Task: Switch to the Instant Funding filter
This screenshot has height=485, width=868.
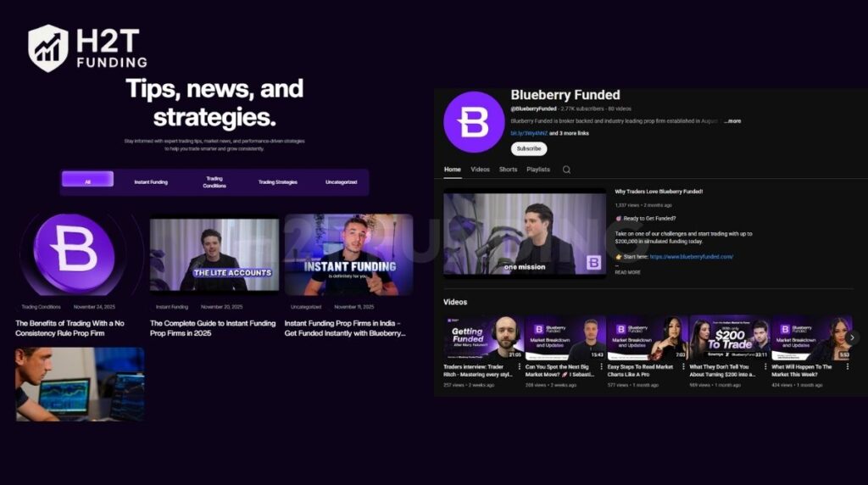Action: (x=151, y=182)
